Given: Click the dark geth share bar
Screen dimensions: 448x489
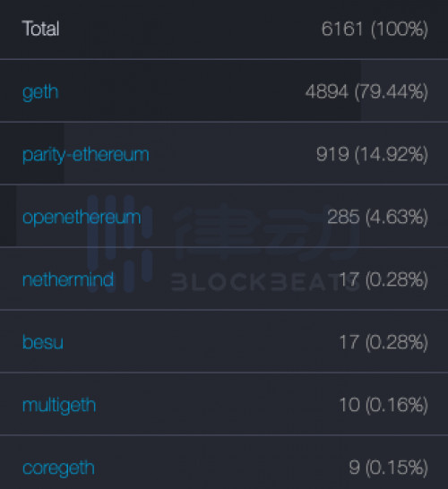Looking at the screenshot, I should (x=181, y=90).
